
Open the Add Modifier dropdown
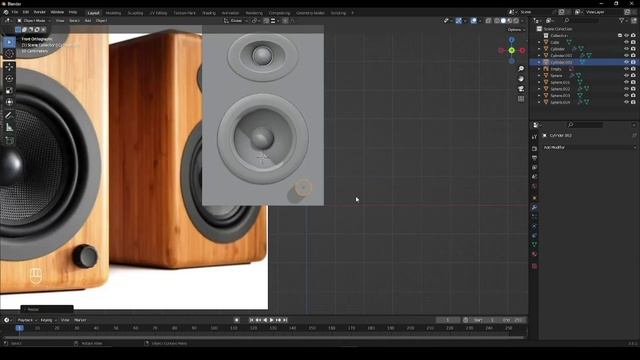pyautogui.click(x=590, y=147)
